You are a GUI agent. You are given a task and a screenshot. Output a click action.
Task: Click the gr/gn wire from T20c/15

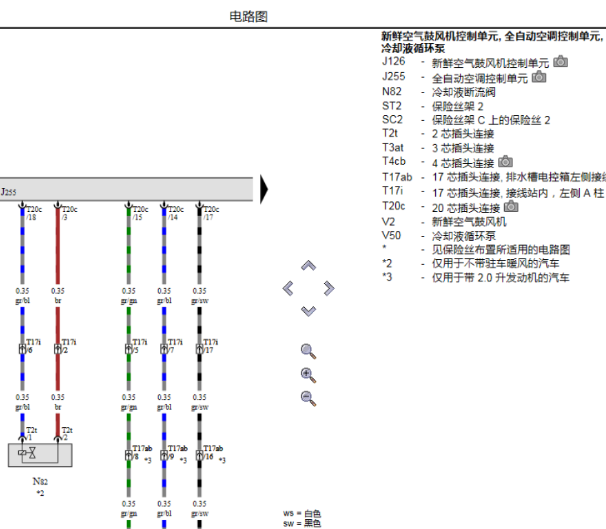pyautogui.click(x=129, y=247)
